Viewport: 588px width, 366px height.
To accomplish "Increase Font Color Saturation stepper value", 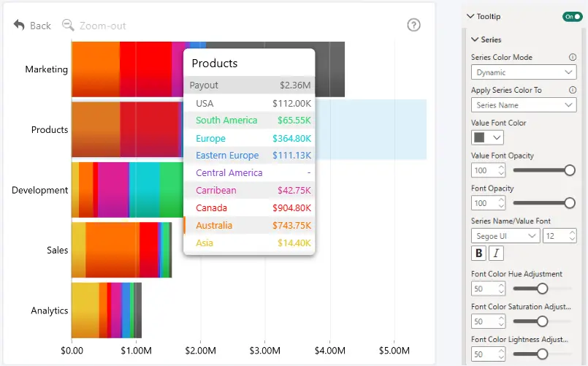I will coord(501,318).
